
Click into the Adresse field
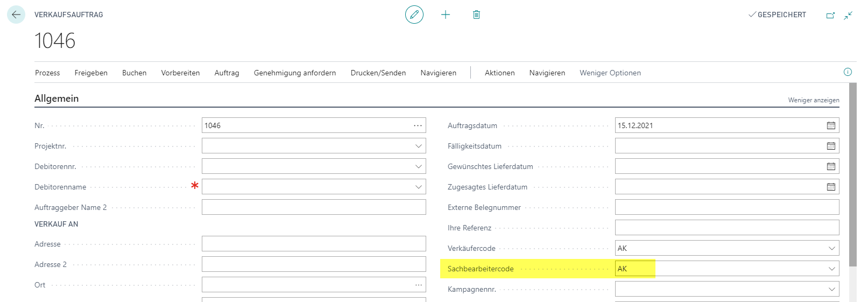(314, 244)
